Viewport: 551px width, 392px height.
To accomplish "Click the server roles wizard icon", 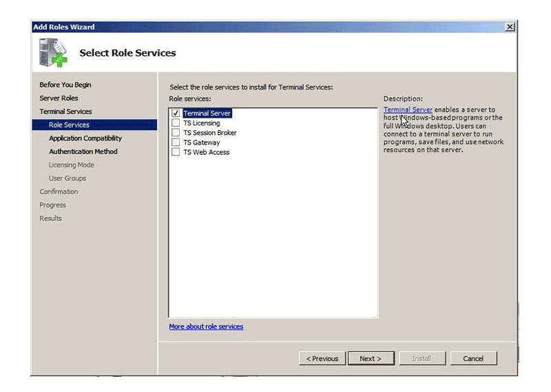I will [x=53, y=52].
